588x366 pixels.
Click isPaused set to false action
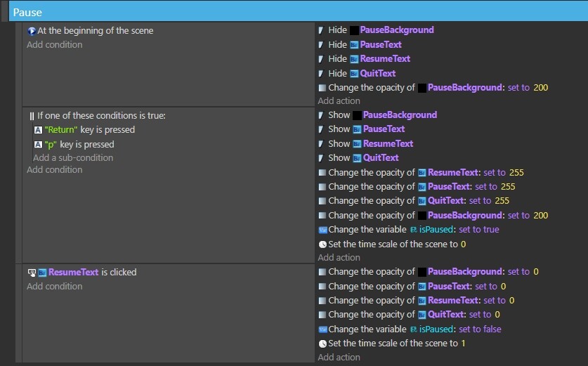coord(410,329)
